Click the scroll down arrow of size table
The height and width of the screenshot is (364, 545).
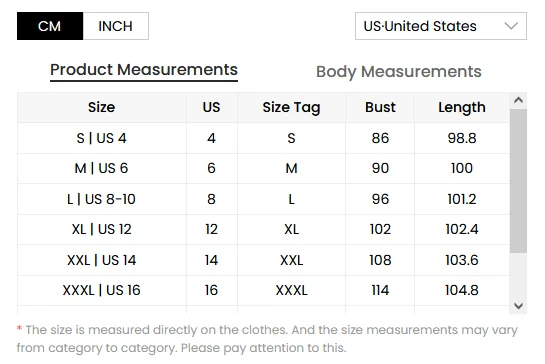pyautogui.click(x=518, y=306)
